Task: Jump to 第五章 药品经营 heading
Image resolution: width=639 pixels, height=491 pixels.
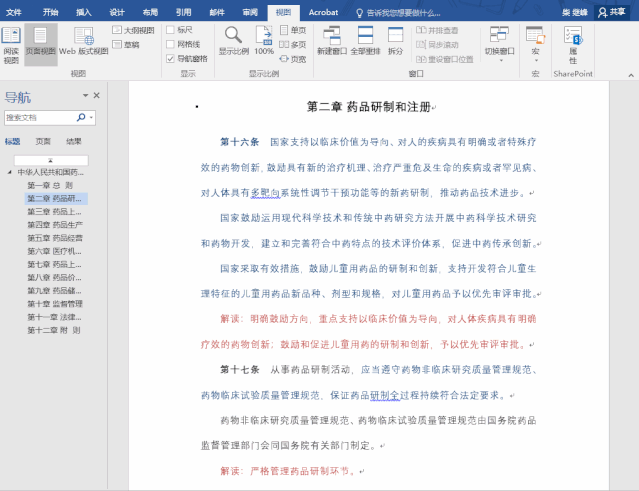Action: (54, 238)
